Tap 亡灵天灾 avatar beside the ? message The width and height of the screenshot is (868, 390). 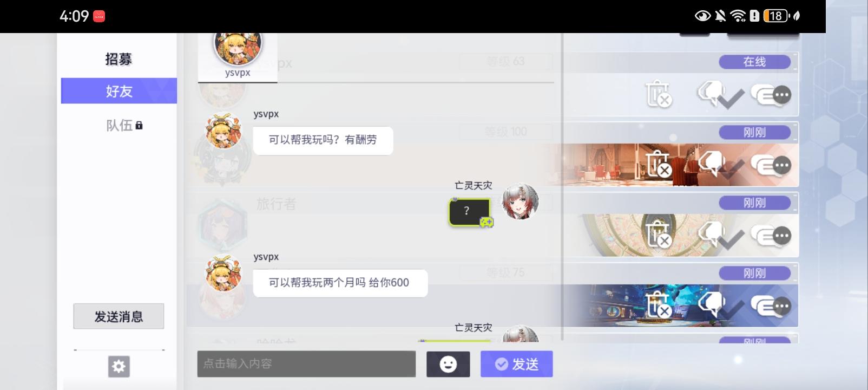[x=521, y=201]
